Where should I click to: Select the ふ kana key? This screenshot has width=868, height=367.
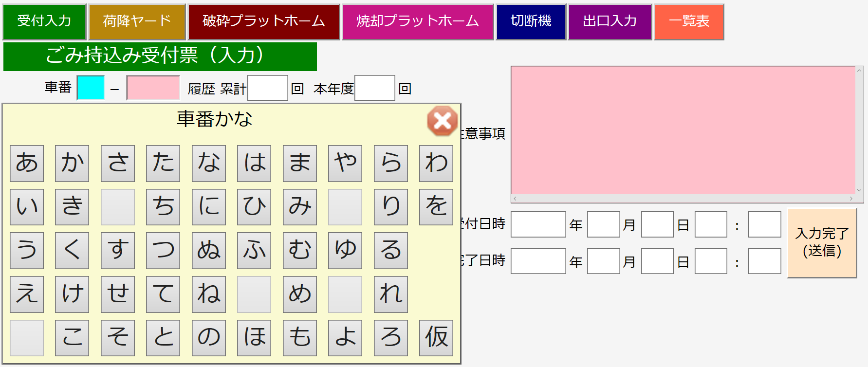click(254, 251)
